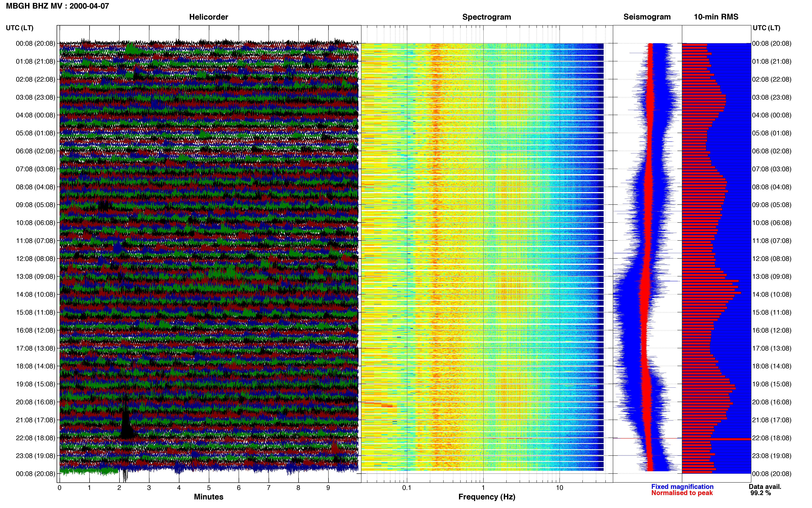
Task: Click left time label '08:08 (04:08)'
Action: [36, 187]
